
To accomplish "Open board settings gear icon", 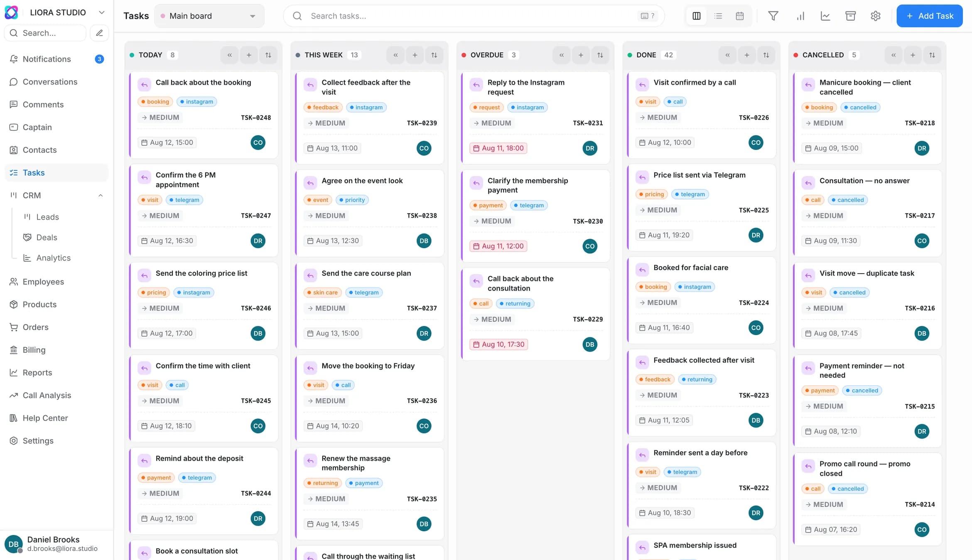I will [x=876, y=16].
